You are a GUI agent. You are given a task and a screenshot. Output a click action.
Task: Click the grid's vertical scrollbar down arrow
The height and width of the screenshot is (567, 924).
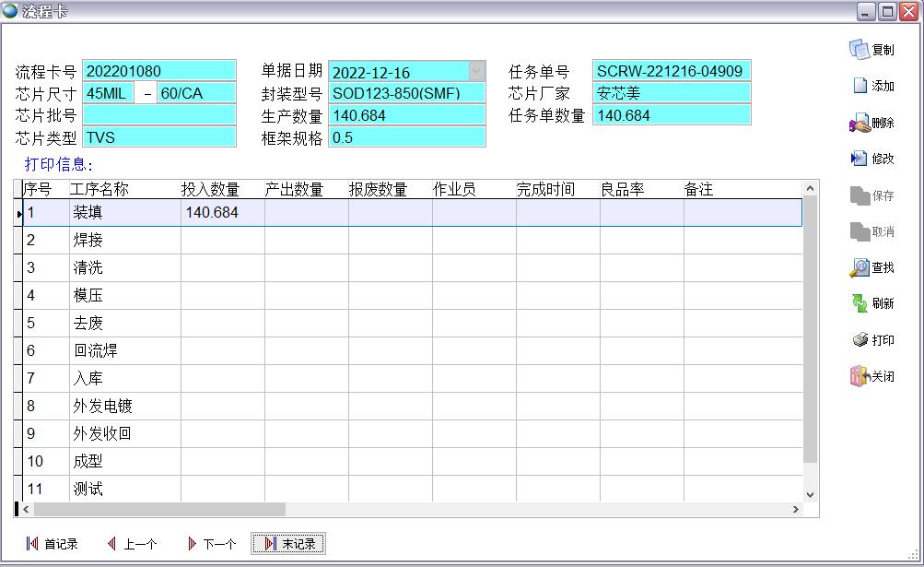[810, 494]
